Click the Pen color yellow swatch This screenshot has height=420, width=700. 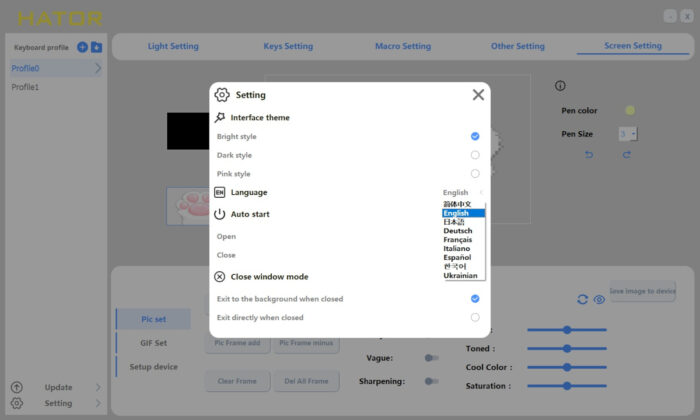630,110
